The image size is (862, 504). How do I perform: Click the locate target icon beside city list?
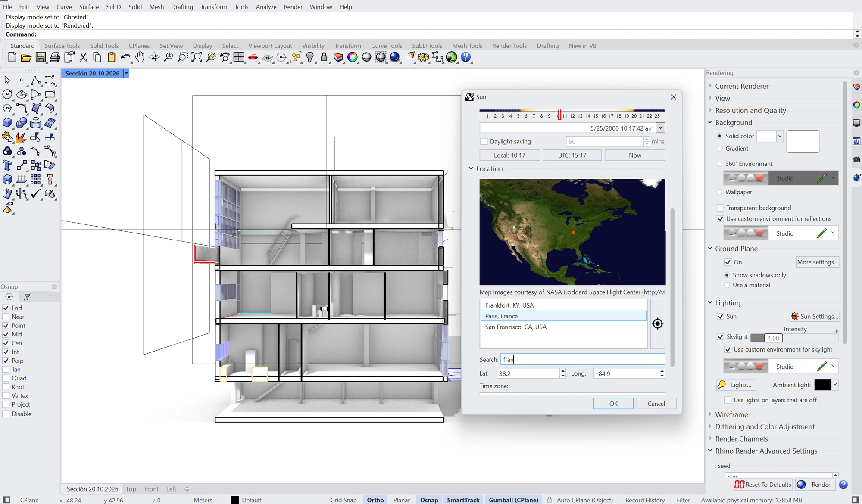(x=657, y=324)
